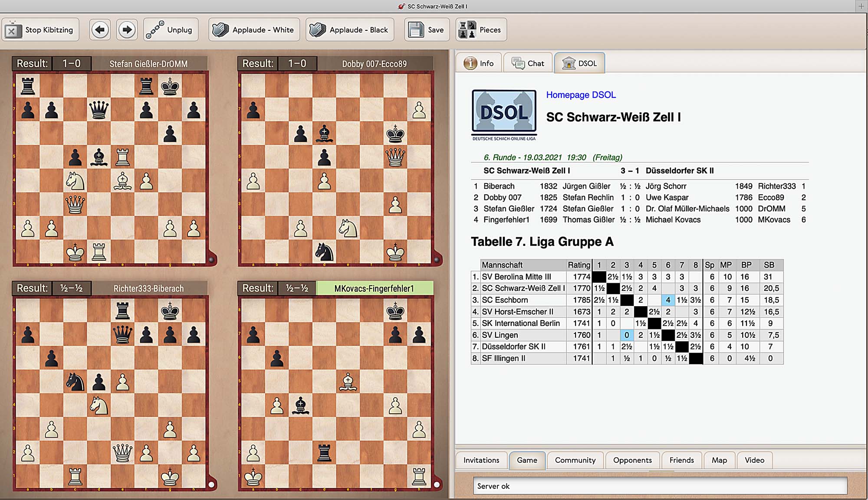Go to previous board with left arrow
Image resolution: width=868 pixels, height=500 pixels.
(x=100, y=30)
